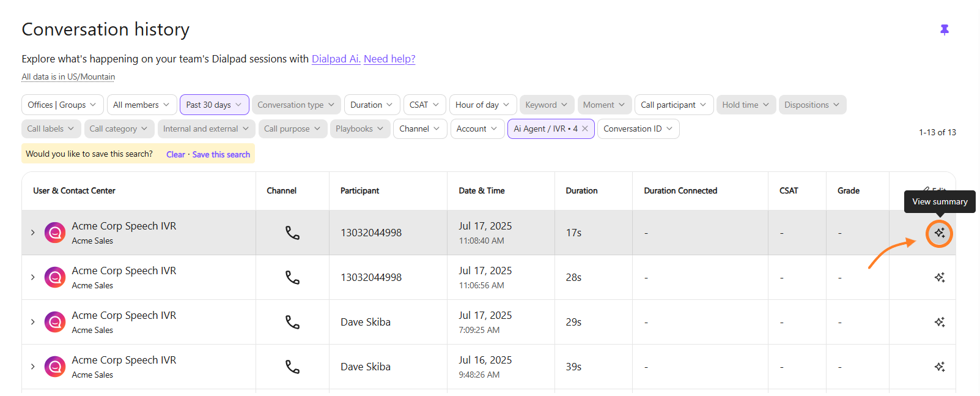Click Dave Skiba in Jul 16 row
Image resolution: width=980 pixels, height=396 pixels.
point(366,367)
